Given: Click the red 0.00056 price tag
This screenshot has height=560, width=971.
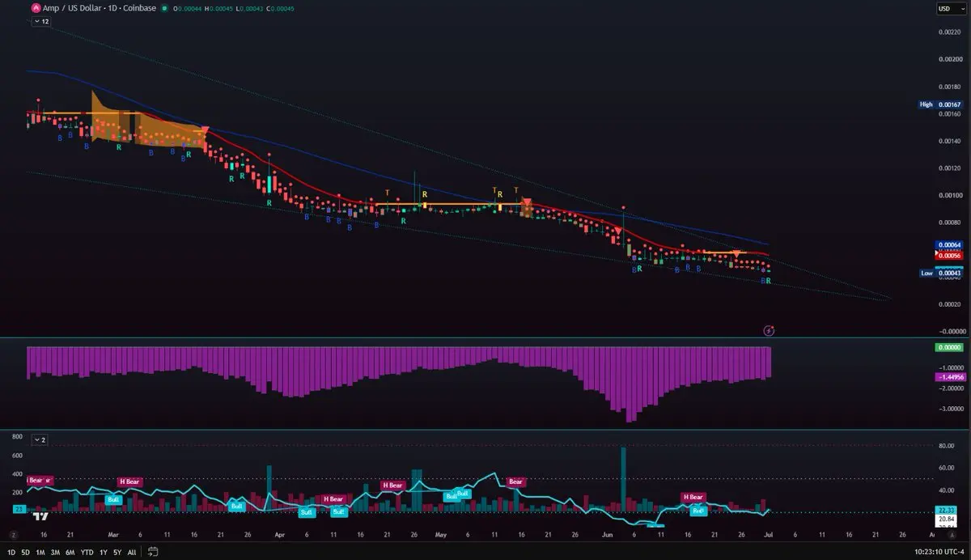Looking at the screenshot, I should click(950, 254).
